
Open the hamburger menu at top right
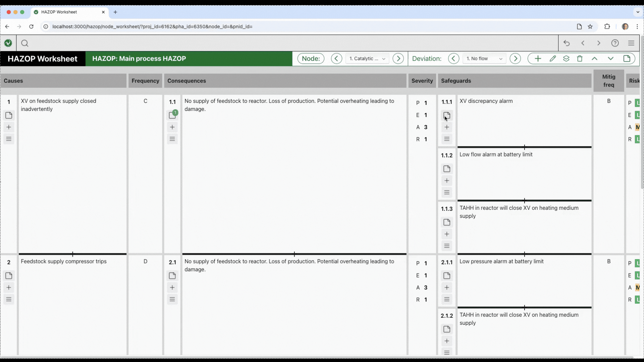631,43
